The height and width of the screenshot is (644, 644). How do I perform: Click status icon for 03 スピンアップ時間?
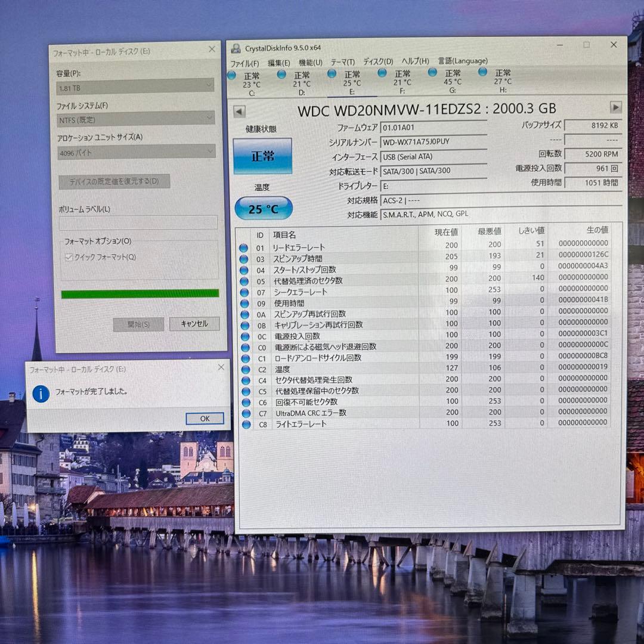(x=244, y=259)
